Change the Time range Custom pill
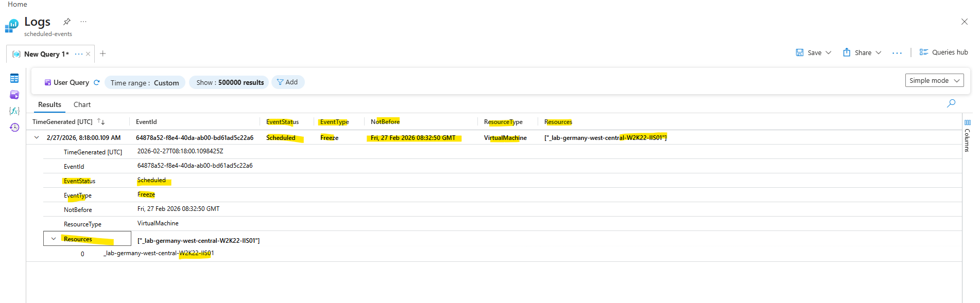The width and height of the screenshot is (980, 303). tap(145, 82)
